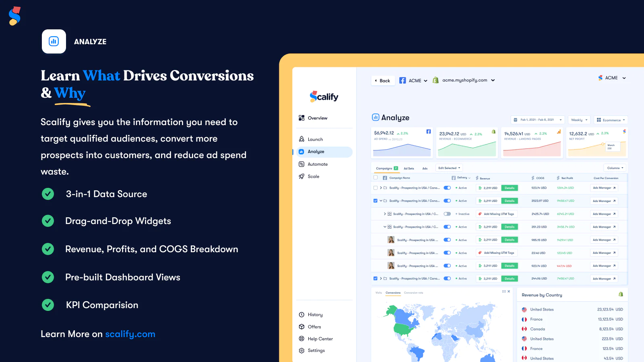The image size is (644, 362).
Task: Switch to the Ads tab
Action: (425, 169)
